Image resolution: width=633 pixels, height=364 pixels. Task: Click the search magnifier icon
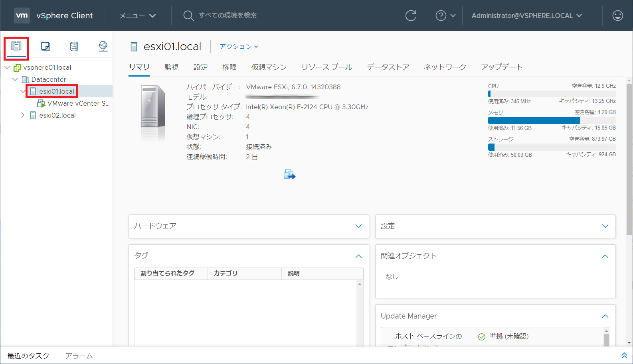(x=188, y=16)
